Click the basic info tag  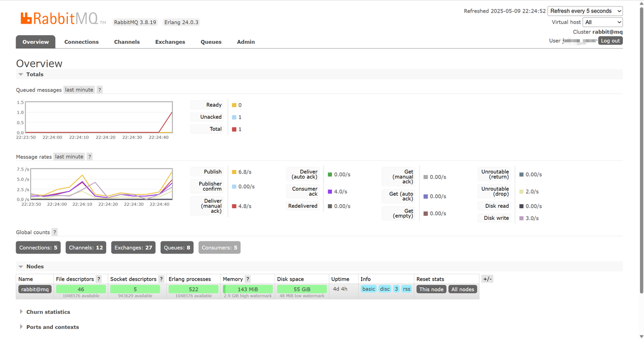point(369,289)
